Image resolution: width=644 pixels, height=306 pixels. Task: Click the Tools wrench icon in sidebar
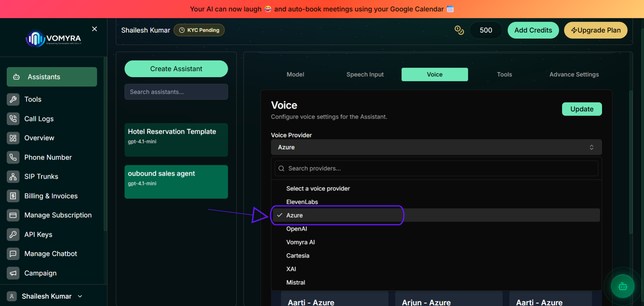[x=13, y=99]
